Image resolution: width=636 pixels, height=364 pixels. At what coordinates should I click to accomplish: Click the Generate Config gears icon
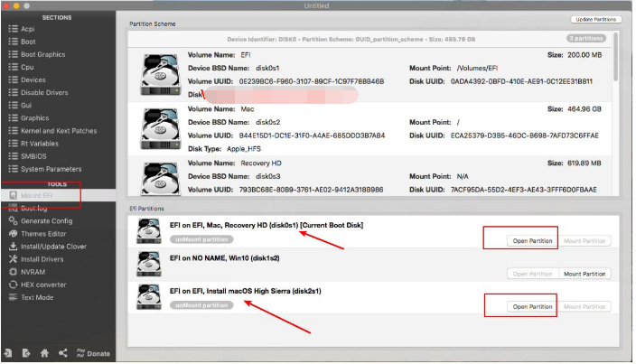(x=13, y=221)
